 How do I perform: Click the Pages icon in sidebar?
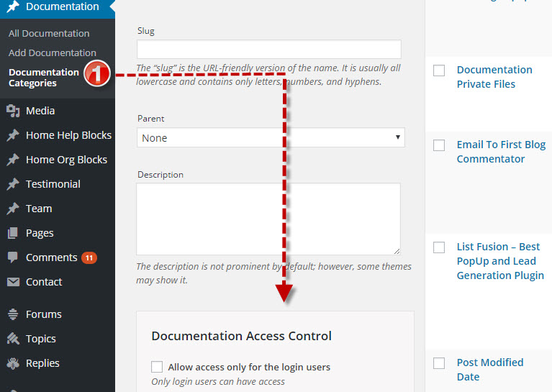tap(13, 233)
